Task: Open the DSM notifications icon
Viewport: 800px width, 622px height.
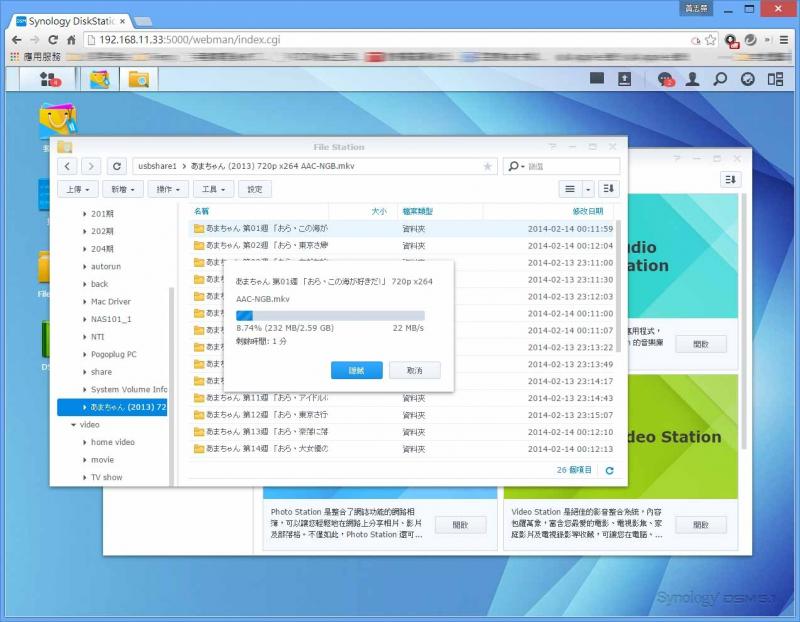Action: point(665,79)
